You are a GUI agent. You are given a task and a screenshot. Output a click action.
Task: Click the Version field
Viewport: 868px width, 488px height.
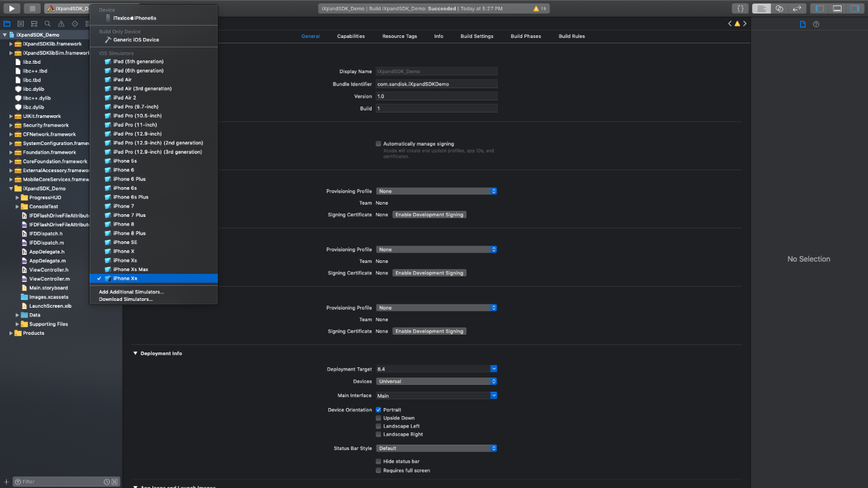pos(437,96)
